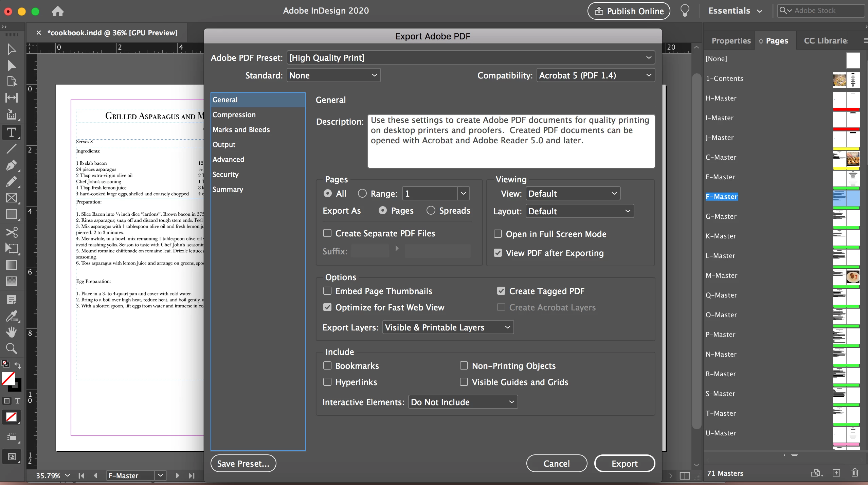Enable the Bookmarks checkbox

point(327,365)
